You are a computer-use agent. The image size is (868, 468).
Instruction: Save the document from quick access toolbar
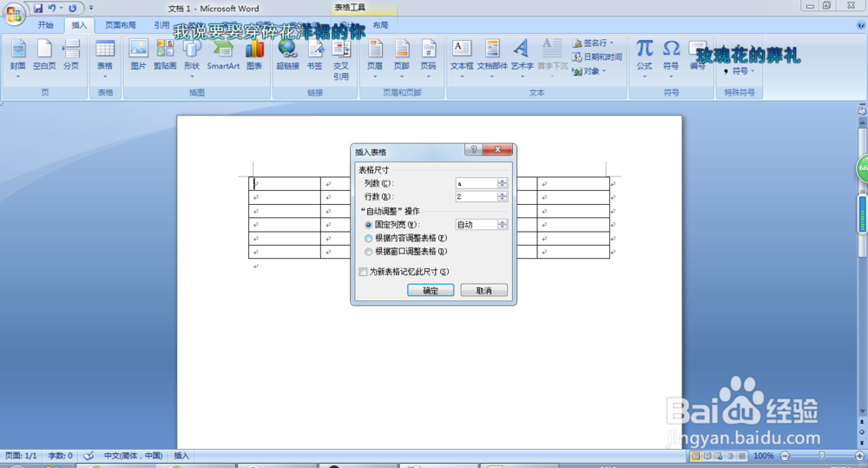click(38, 9)
